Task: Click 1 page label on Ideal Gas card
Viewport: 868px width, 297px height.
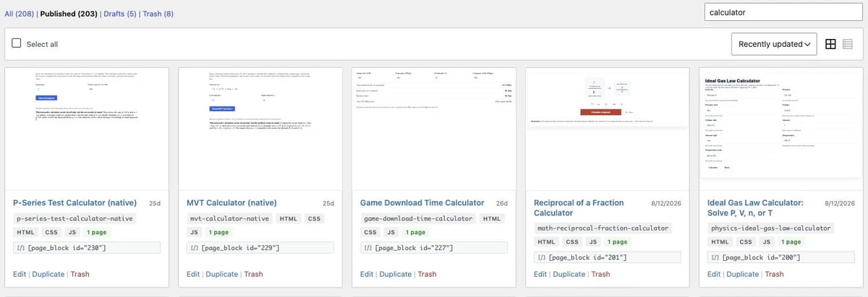Action: [x=791, y=241]
